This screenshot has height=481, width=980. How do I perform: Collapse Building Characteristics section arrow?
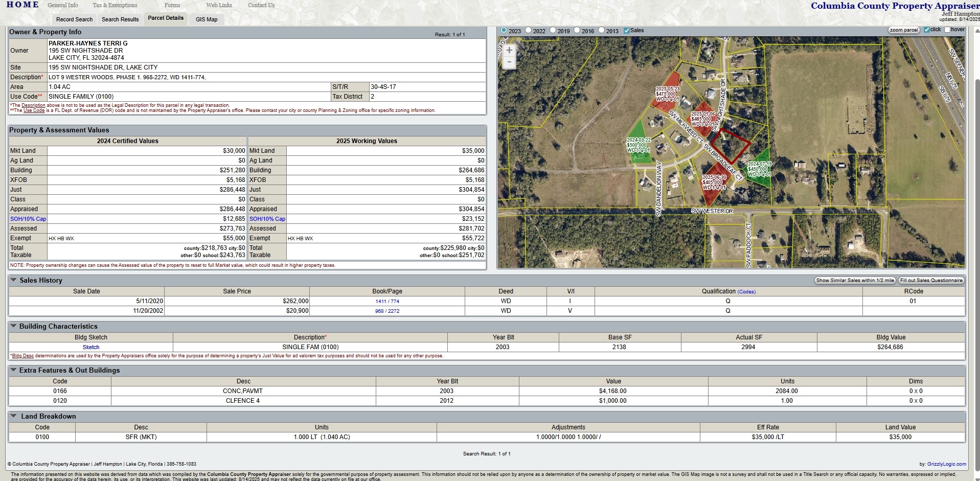tap(13, 326)
